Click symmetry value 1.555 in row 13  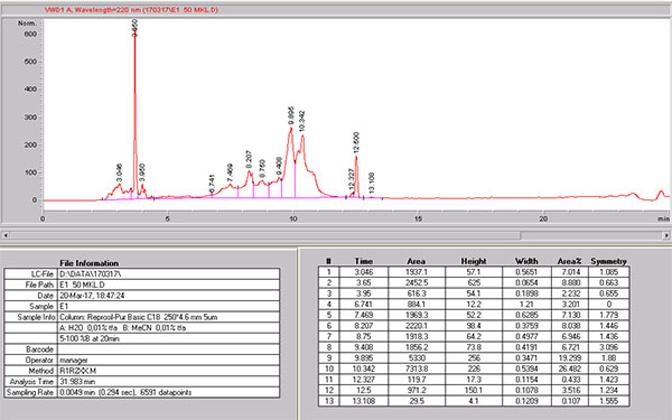[609, 401]
